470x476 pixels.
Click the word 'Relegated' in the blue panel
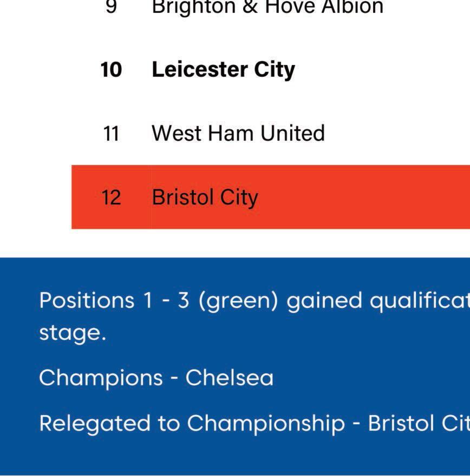pos(95,425)
